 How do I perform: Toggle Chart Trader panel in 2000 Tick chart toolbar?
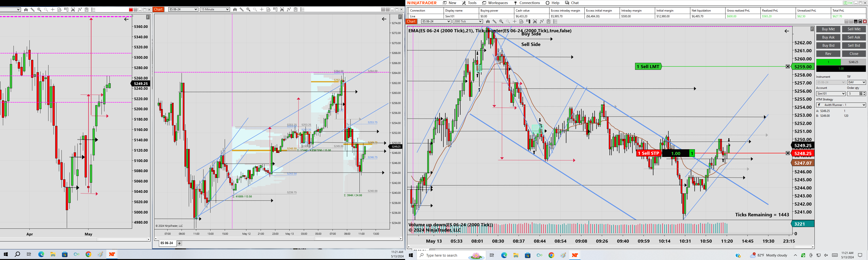(528, 21)
